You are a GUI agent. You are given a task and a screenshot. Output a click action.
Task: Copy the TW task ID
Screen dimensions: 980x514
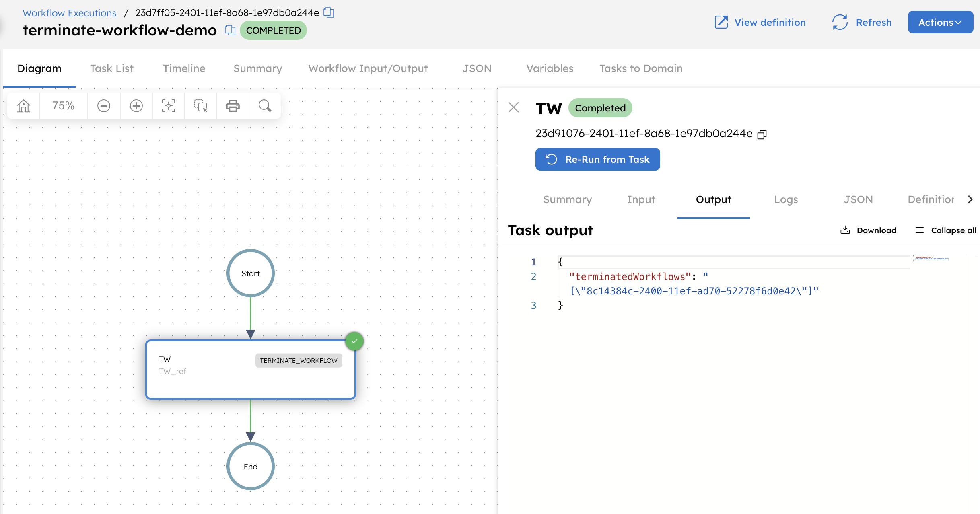[762, 134]
